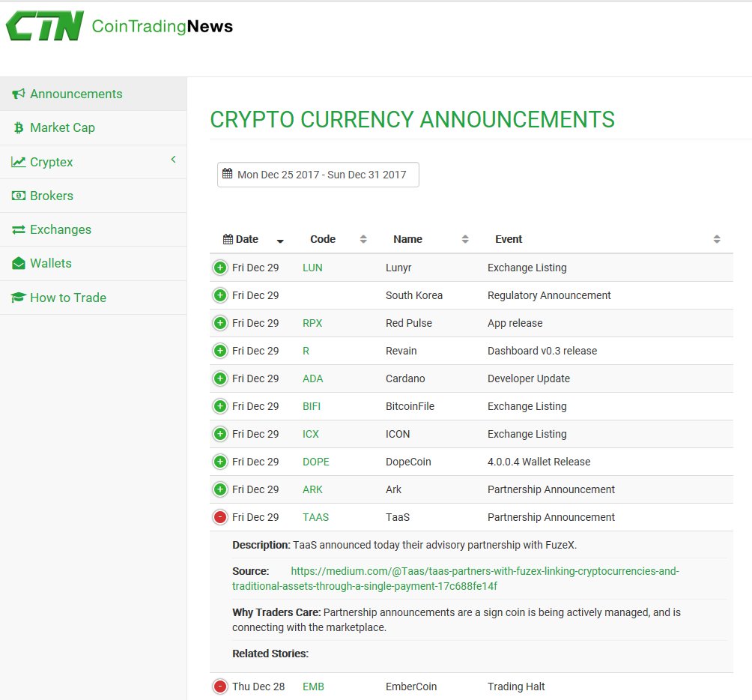Screen dimensions: 752x700
Task: Sort by Code column arrows
Action: coord(363,239)
